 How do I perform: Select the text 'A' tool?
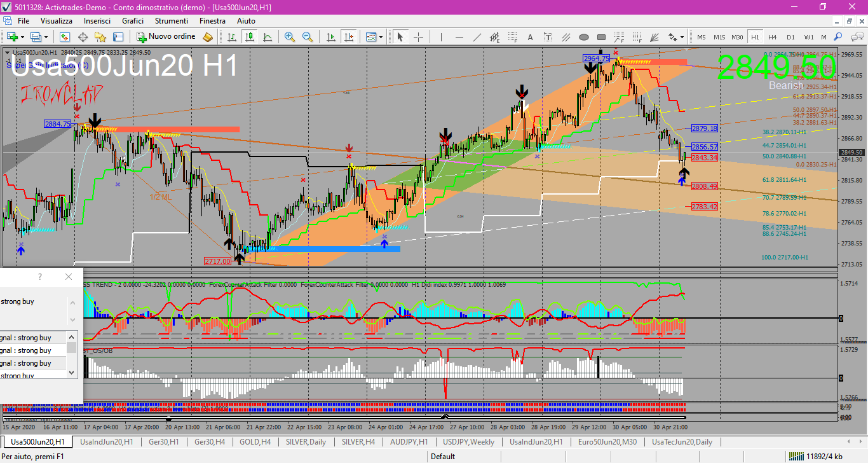[x=531, y=37]
